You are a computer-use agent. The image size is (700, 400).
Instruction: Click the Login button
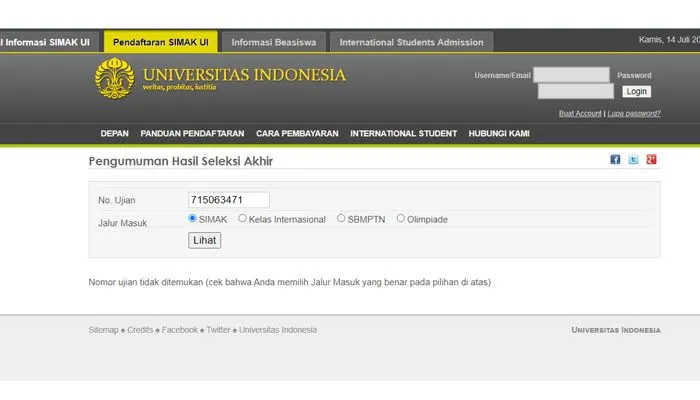(636, 92)
